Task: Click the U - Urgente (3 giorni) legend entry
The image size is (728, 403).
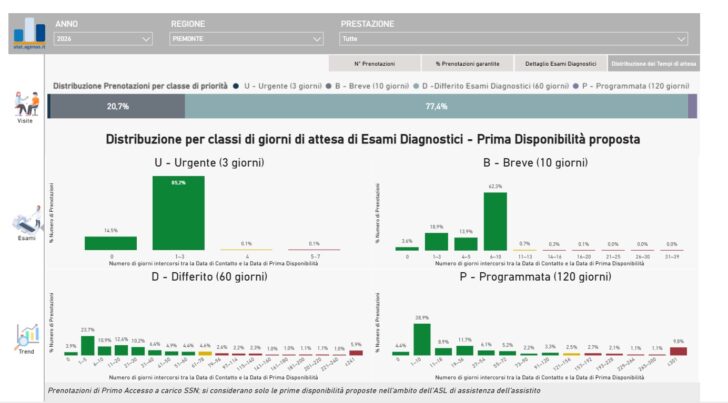Action: (x=278, y=86)
